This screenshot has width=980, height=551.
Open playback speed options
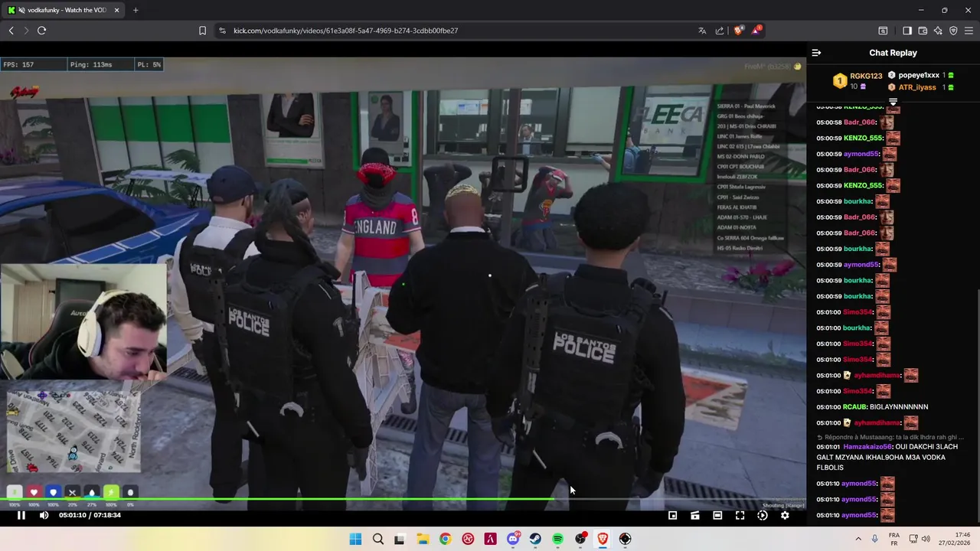[763, 515]
